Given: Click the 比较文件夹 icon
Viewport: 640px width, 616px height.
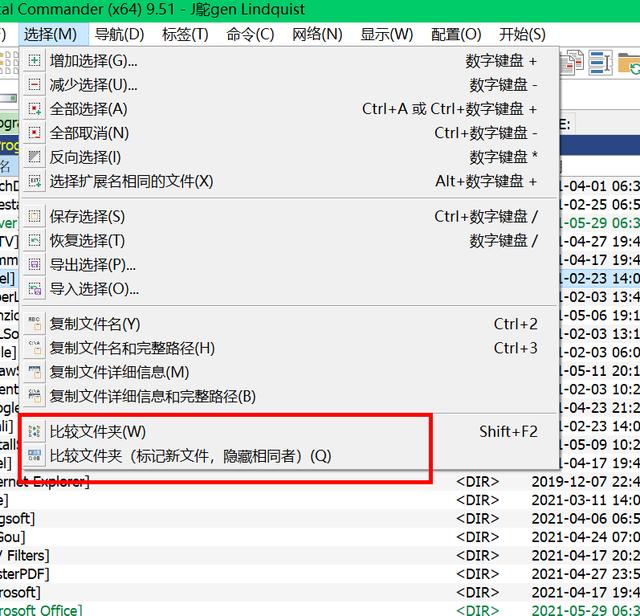Looking at the screenshot, I should coord(35,432).
